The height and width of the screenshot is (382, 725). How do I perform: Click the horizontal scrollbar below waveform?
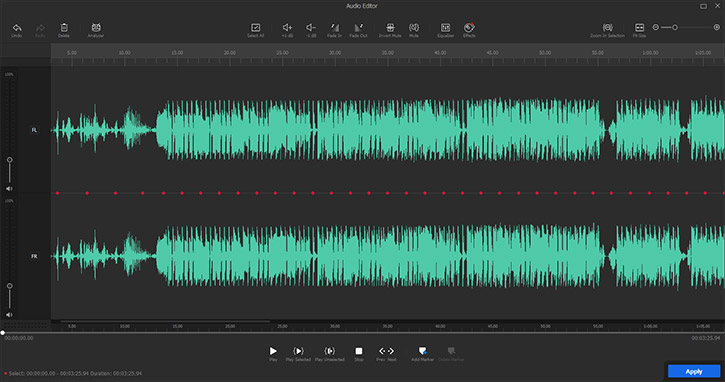165,321
